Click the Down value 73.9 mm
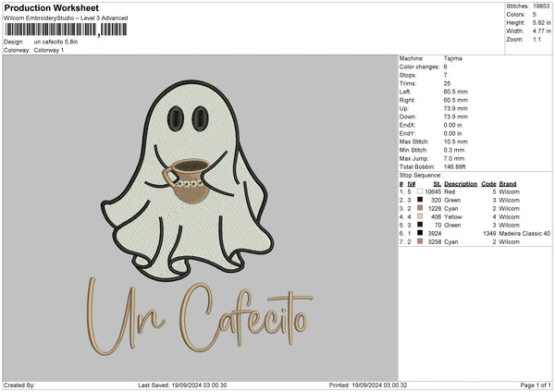Viewport: 555px width, 392px height. [455, 116]
